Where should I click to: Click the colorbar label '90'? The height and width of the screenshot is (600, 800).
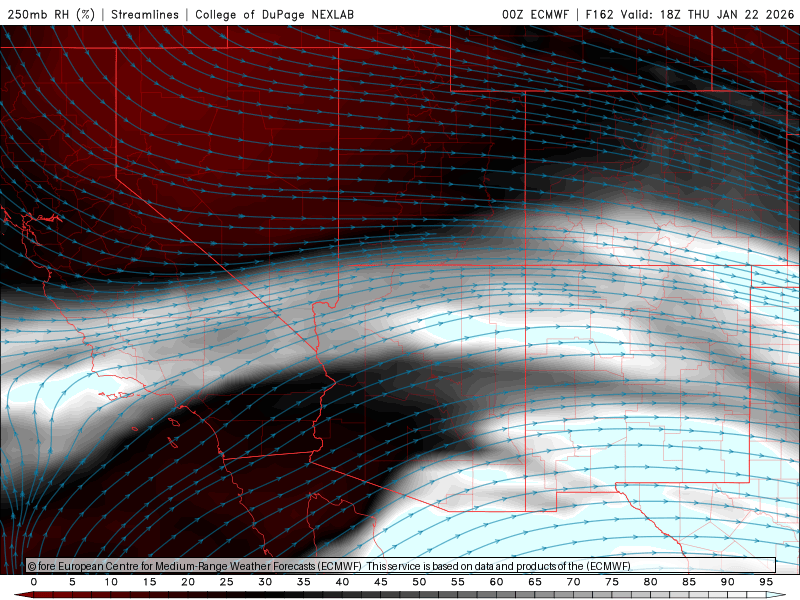[728, 582]
